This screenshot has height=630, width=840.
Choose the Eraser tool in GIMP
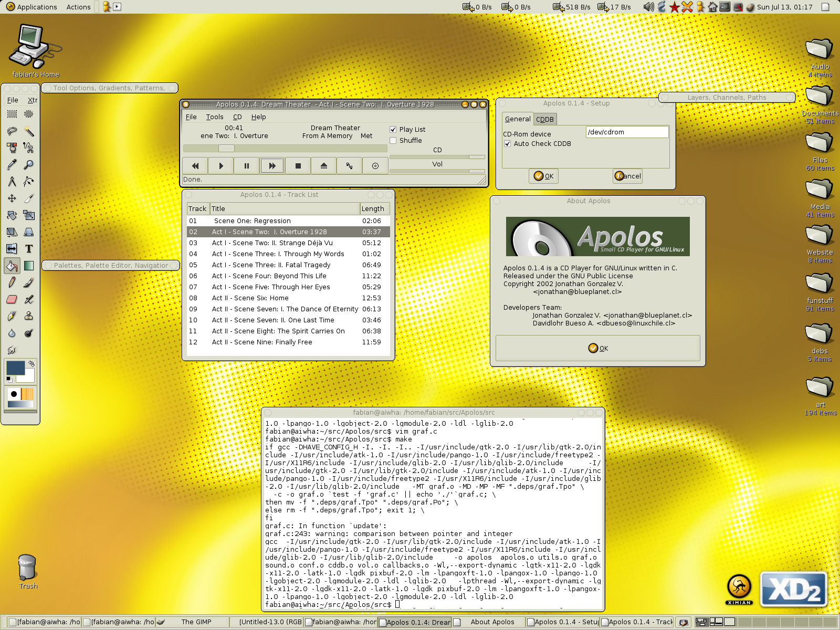coord(12,299)
